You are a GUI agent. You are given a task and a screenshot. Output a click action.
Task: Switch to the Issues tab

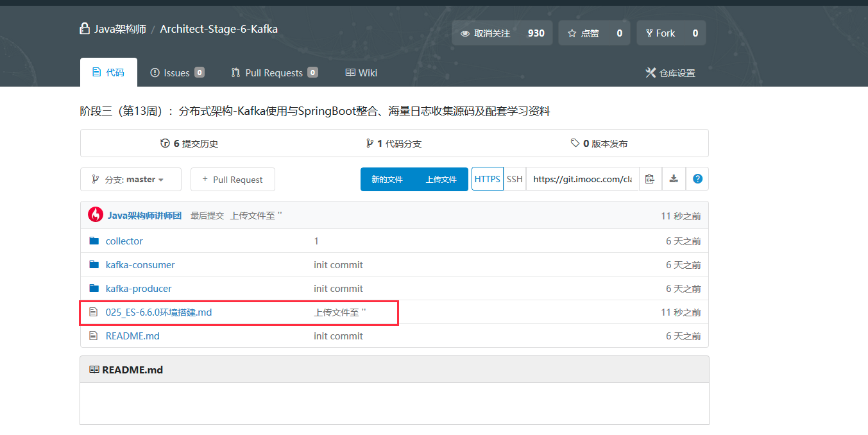177,72
